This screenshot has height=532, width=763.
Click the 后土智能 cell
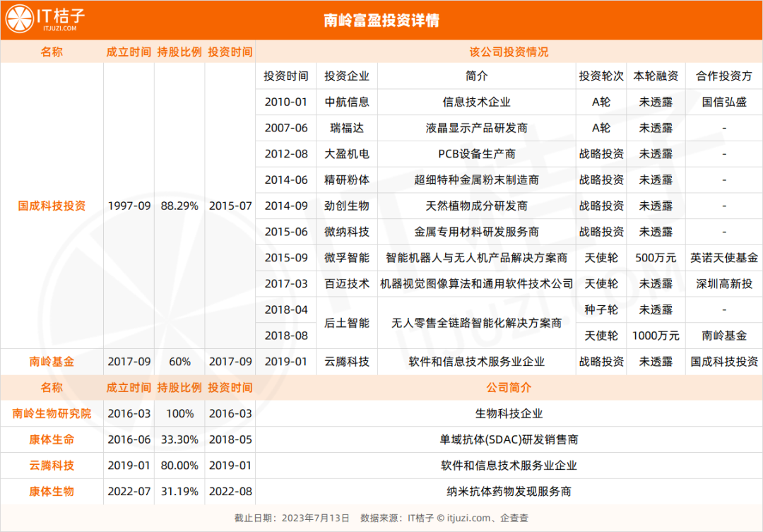click(x=347, y=323)
